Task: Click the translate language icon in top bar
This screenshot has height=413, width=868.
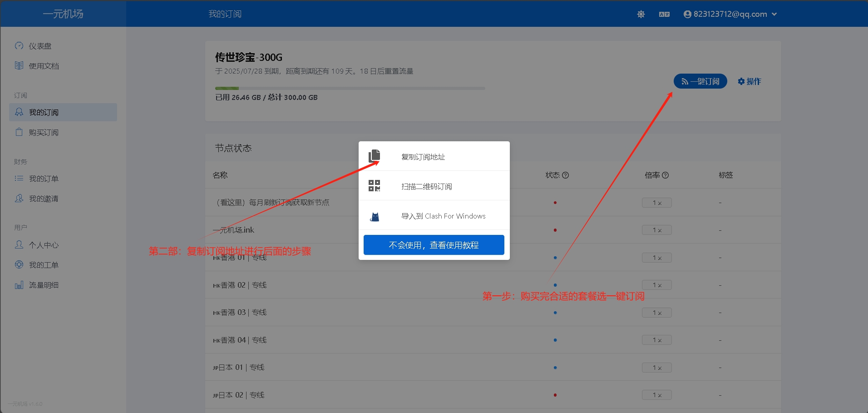Action: pos(664,14)
